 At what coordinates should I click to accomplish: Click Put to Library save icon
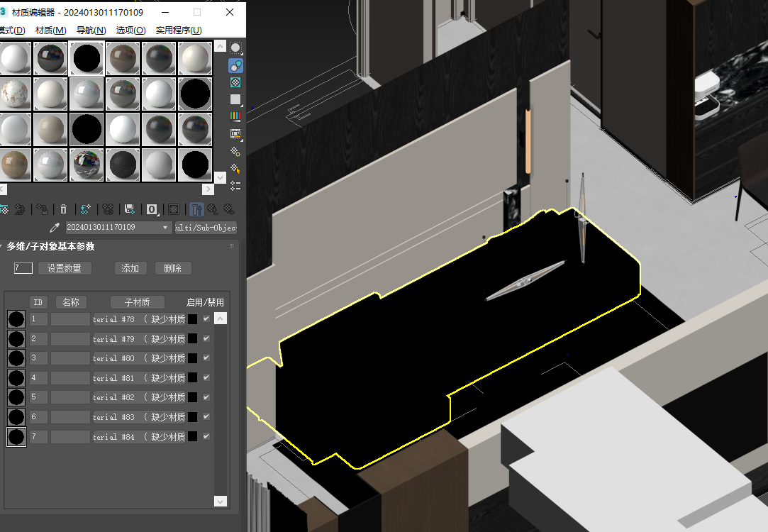coord(129,209)
